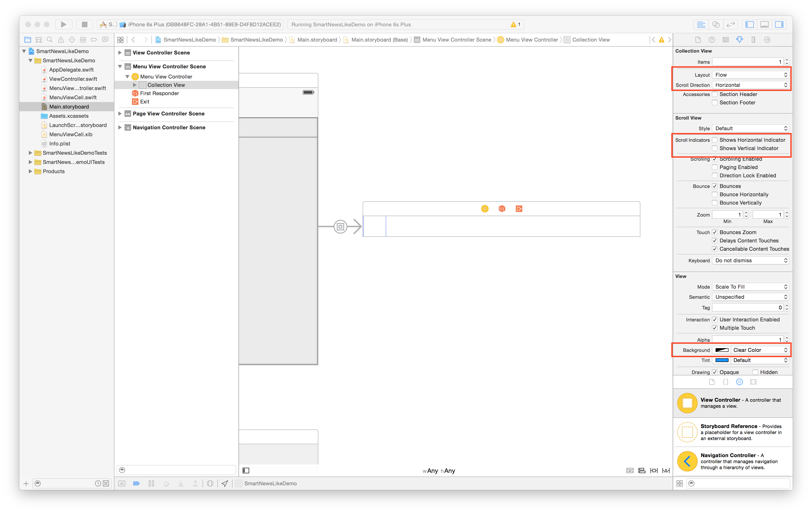Check Shows Horizontal Indicator

[715, 140]
